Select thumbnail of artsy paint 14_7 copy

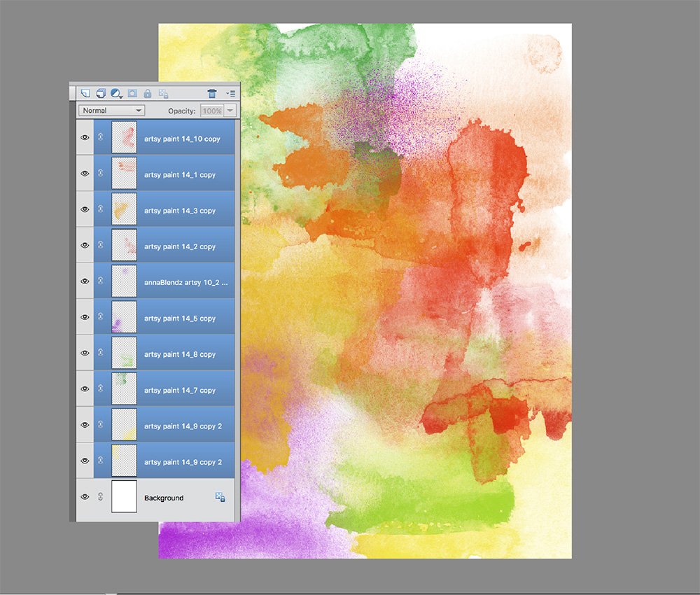click(124, 388)
